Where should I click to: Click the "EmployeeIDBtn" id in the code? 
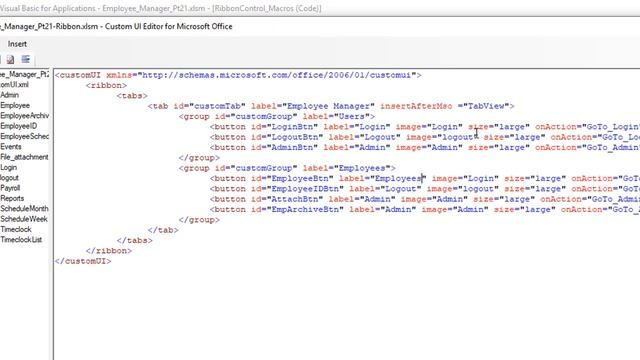(305, 189)
